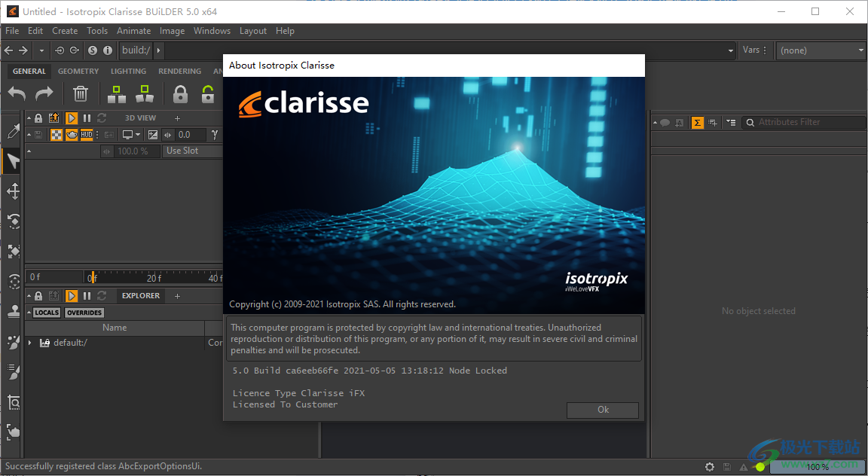868x476 pixels.
Task: Click the Undo arrow in GENERAL shelf
Action: point(17,94)
